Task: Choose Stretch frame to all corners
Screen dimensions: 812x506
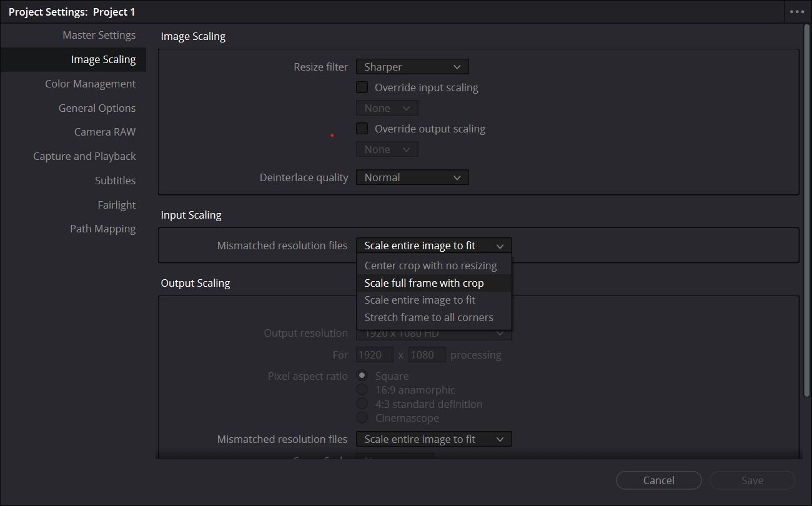Action: click(x=434, y=317)
